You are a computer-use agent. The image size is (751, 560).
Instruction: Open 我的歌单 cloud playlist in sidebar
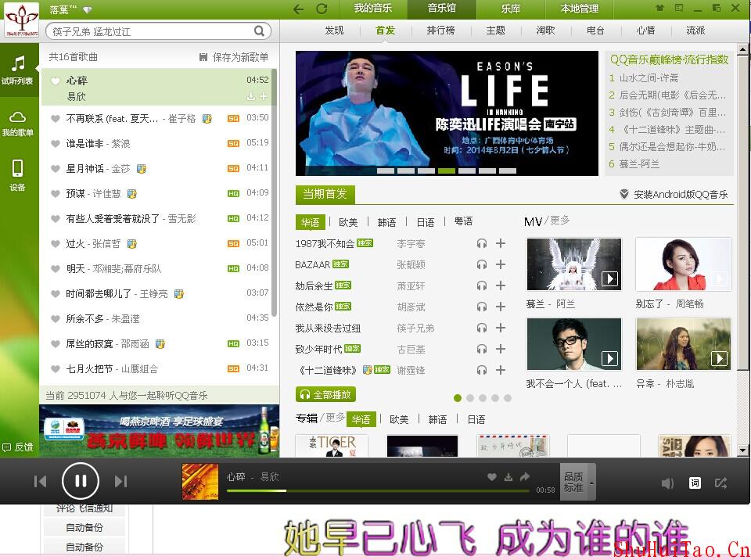[x=17, y=123]
